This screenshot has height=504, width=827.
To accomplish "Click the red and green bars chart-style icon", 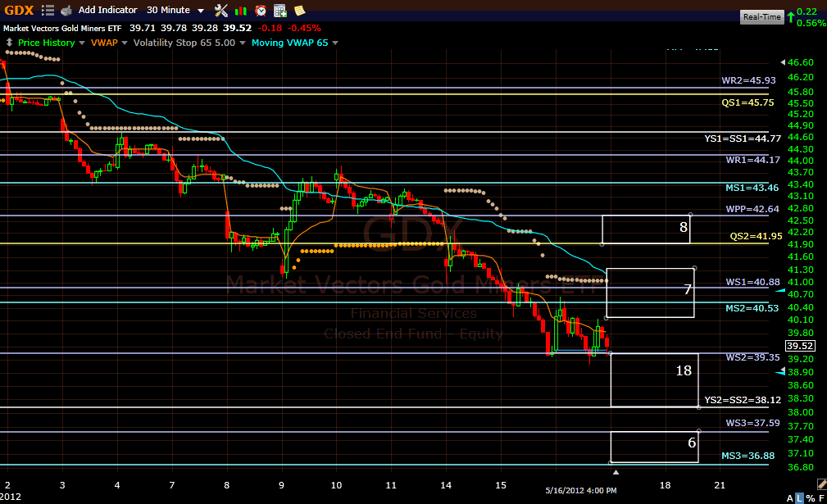I will (x=240, y=11).
